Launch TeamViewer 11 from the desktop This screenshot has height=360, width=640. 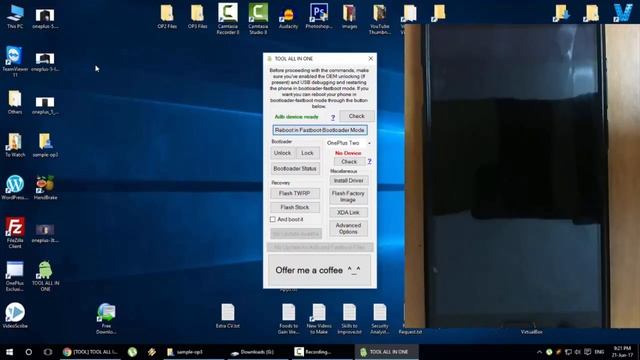click(15, 62)
